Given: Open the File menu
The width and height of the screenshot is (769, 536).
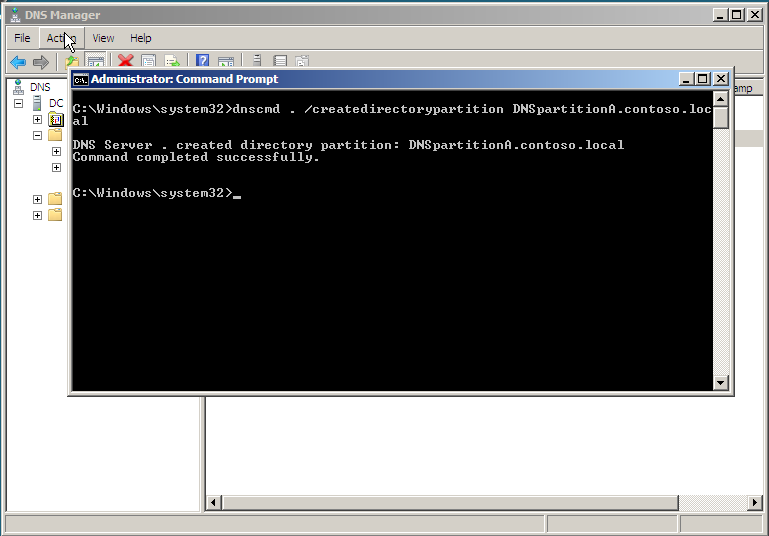Looking at the screenshot, I should (22, 38).
